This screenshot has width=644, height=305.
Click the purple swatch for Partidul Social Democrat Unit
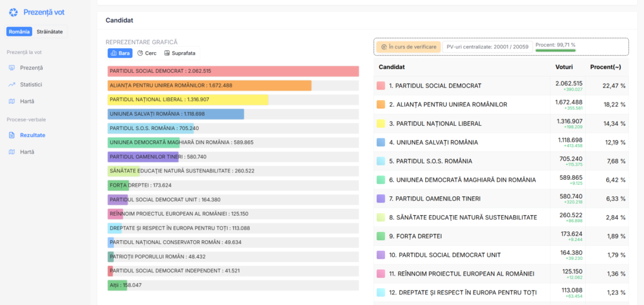(x=380, y=255)
